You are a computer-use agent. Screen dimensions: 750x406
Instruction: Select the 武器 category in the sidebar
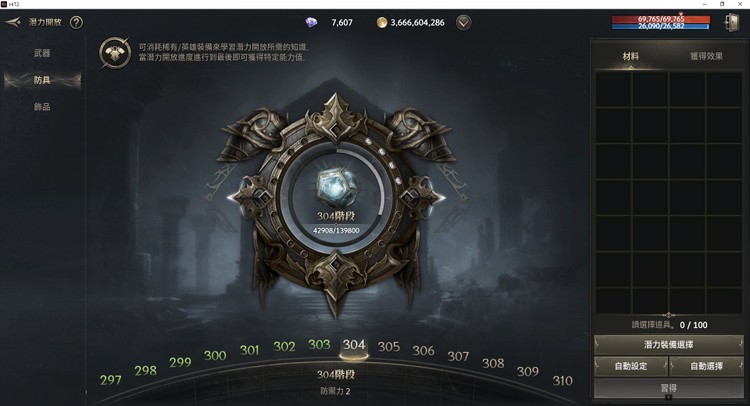pos(42,53)
